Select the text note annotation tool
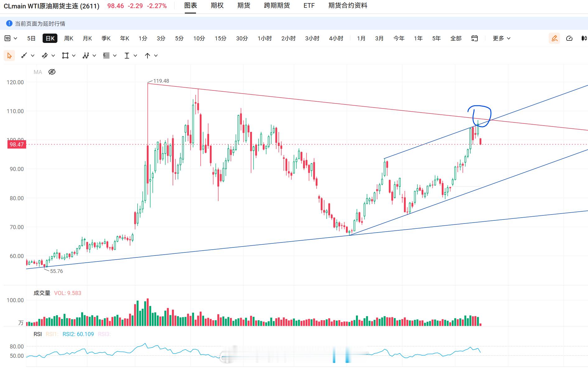 (106, 56)
